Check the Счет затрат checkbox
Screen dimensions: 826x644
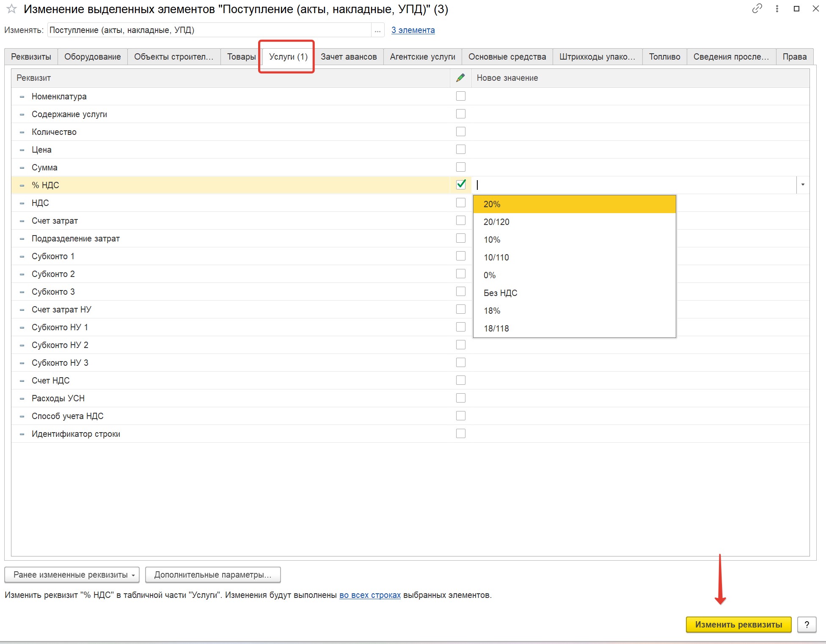[x=461, y=221]
